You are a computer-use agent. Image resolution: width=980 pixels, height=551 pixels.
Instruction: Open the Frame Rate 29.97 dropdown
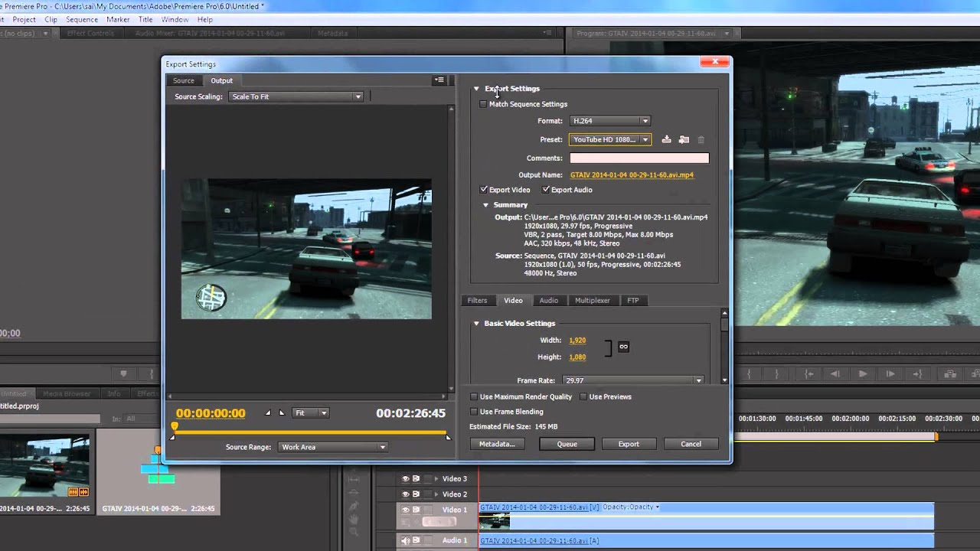pyautogui.click(x=633, y=380)
